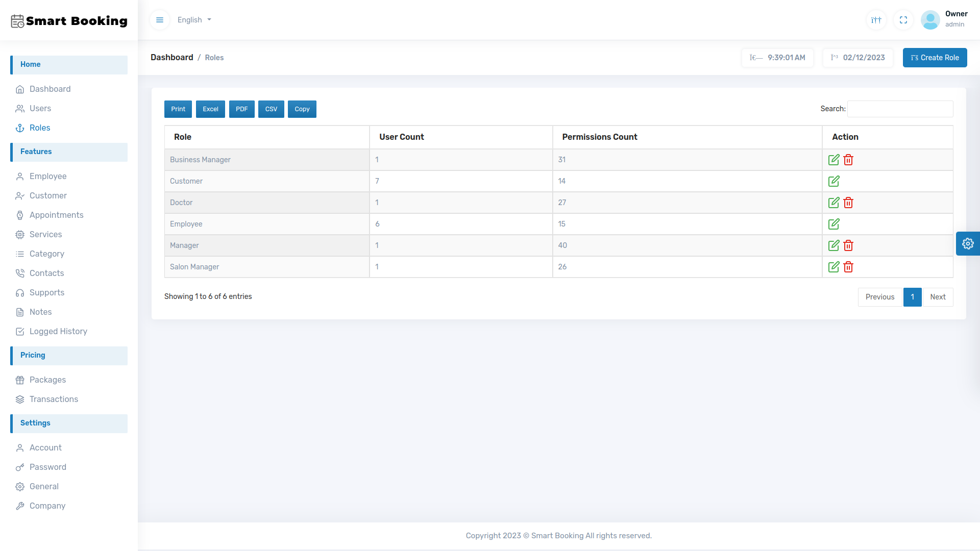Click edit icon for Customer role

coord(834,181)
